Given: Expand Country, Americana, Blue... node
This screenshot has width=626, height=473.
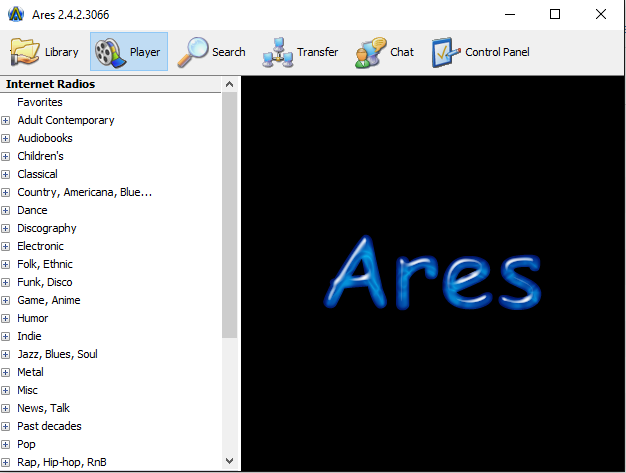Looking at the screenshot, I should [x=6, y=192].
